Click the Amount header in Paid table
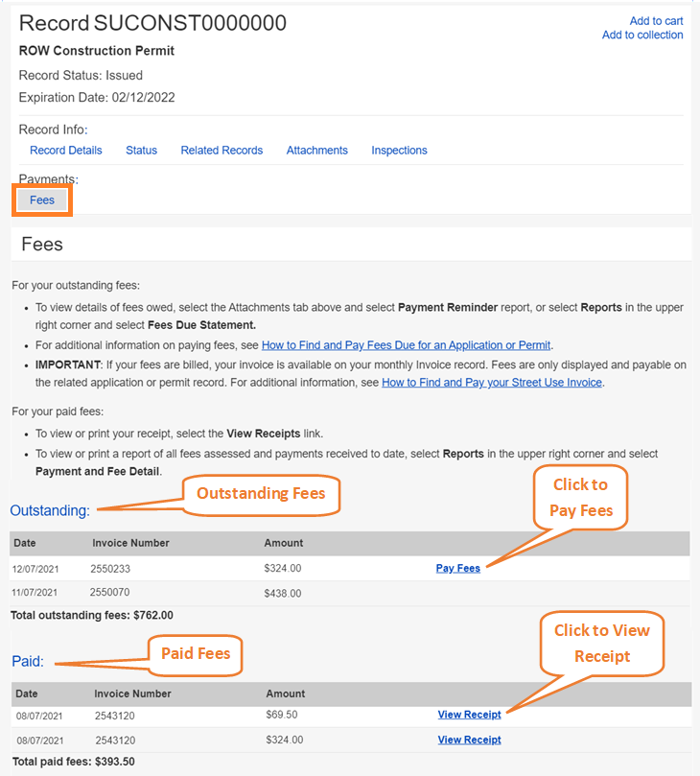The height and width of the screenshot is (776, 700). click(285, 694)
